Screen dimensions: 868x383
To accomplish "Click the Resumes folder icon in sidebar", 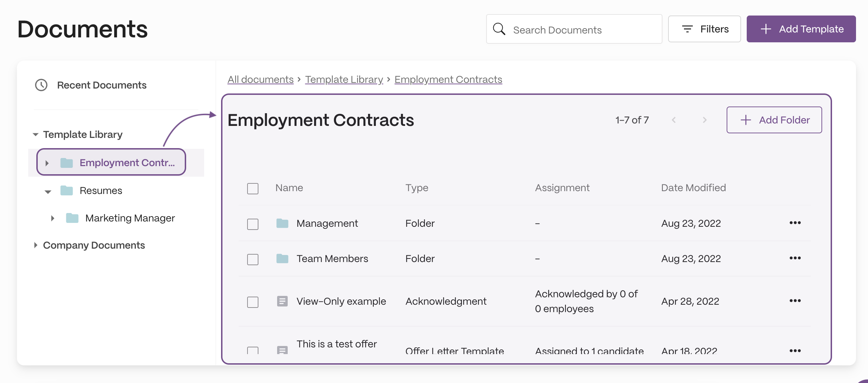I will (x=66, y=190).
